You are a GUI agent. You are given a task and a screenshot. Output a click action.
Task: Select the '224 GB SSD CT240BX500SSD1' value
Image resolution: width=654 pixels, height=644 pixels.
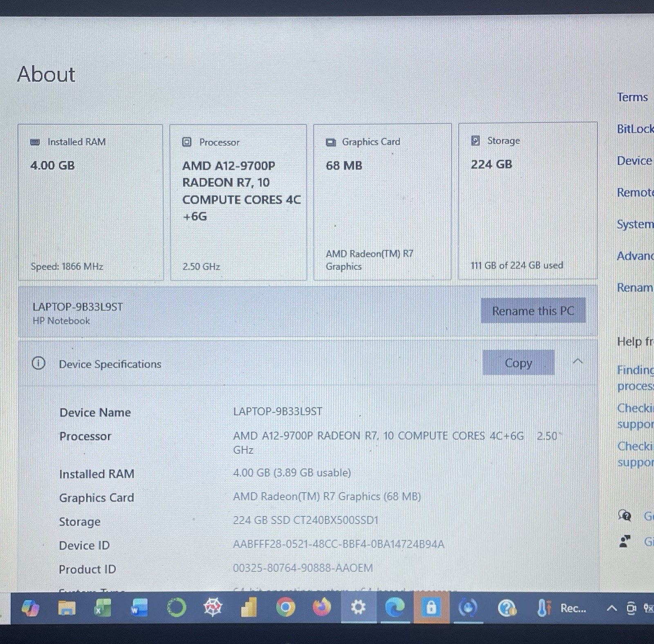306,520
